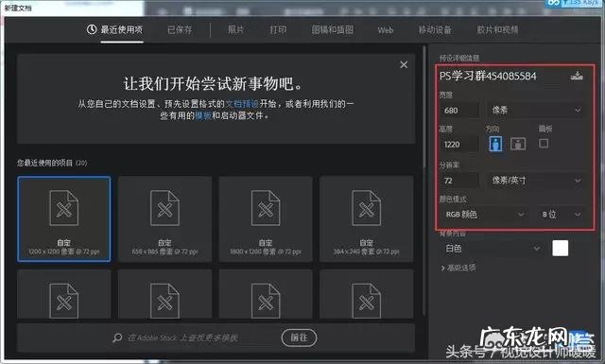Viewport: 605px width, 364px height.
Task: Select landscape orientation icon
Action: click(x=518, y=144)
